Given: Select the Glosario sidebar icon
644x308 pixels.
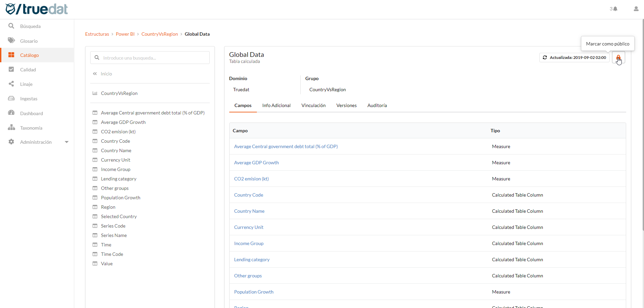Looking at the screenshot, I should pyautogui.click(x=11, y=40).
